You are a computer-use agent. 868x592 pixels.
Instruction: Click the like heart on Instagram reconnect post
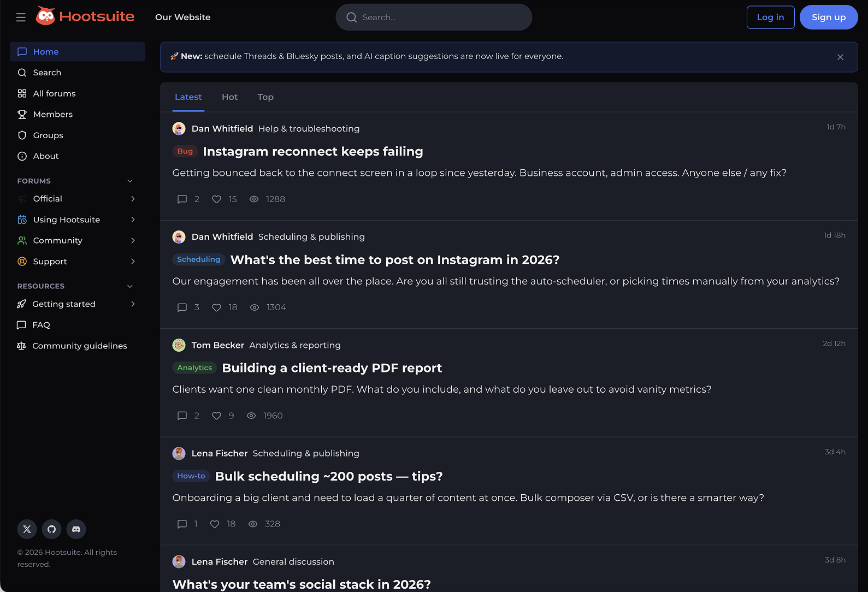(217, 199)
